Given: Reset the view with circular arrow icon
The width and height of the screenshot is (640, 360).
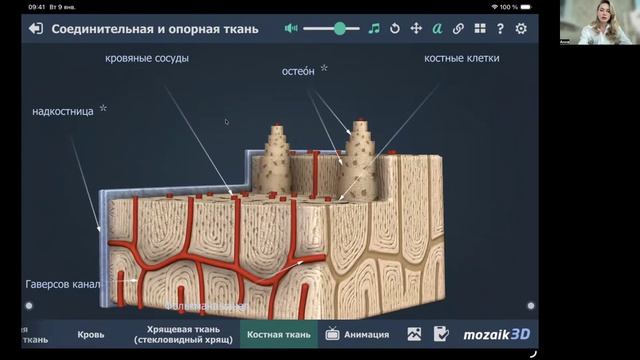Looking at the screenshot, I should tap(395, 29).
